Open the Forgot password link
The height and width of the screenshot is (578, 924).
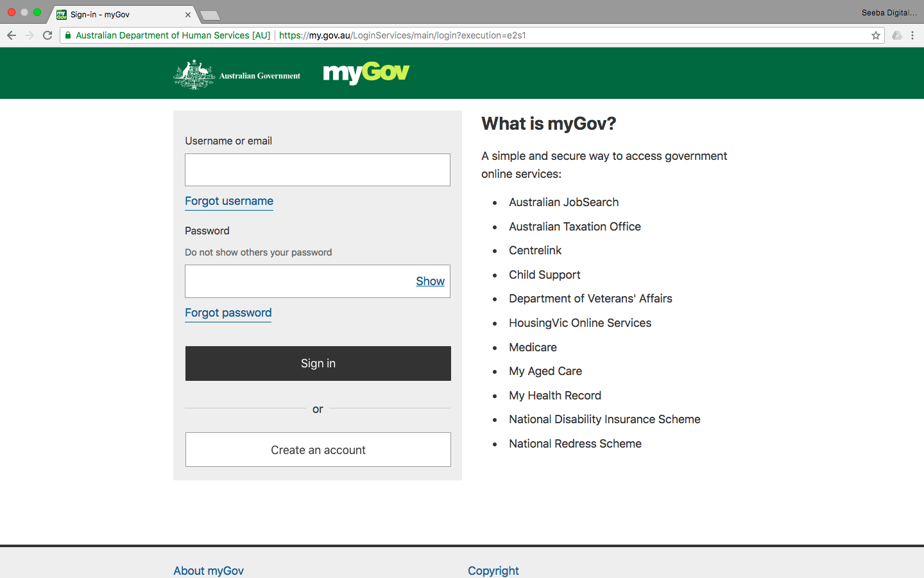[228, 313]
